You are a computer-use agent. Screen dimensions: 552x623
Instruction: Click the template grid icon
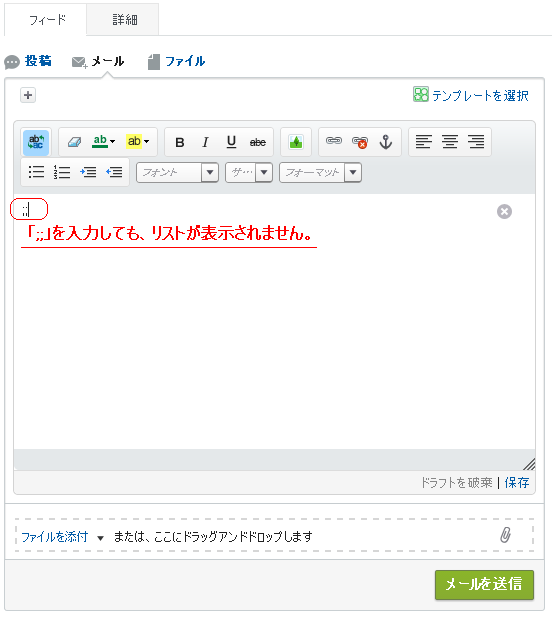tap(420, 95)
